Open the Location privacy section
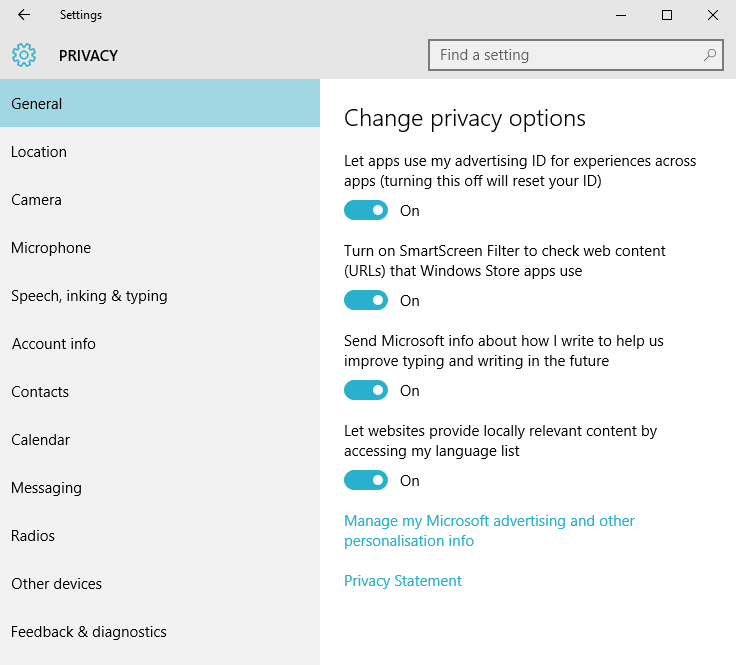This screenshot has height=665, width=736. tap(160, 152)
